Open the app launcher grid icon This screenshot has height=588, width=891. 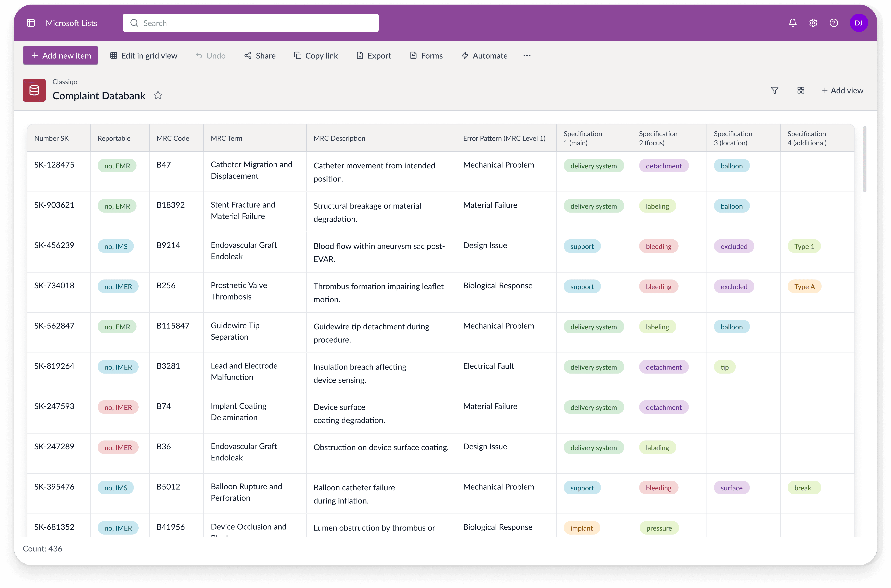click(x=31, y=23)
